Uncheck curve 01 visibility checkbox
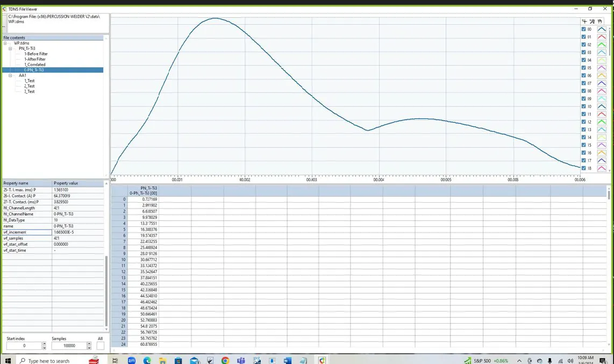Screen dimensions: 614x364 pos(583,37)
